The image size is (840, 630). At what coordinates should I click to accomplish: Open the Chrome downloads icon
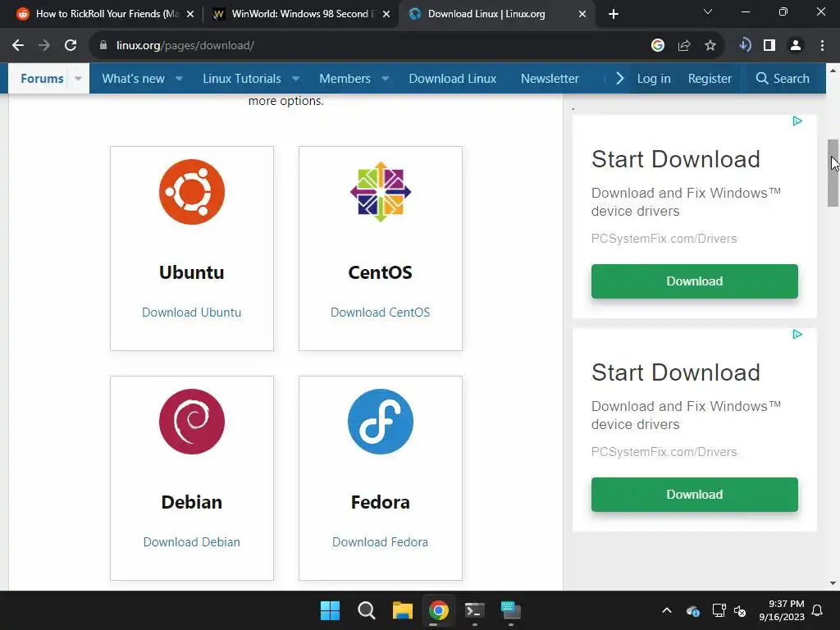744,45
